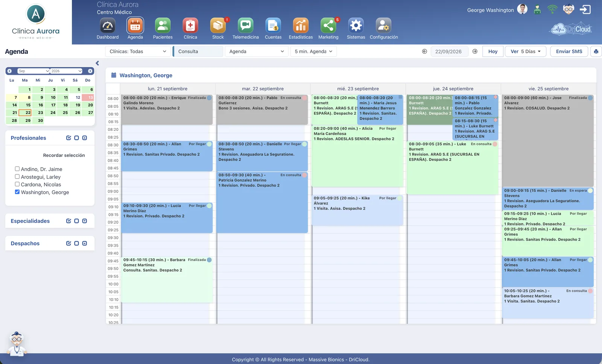The height and width of the screenshot is (364, 602).
Task: Go to previous month in mini calendar
Action: pyautogui.click(x=9, y=71)
